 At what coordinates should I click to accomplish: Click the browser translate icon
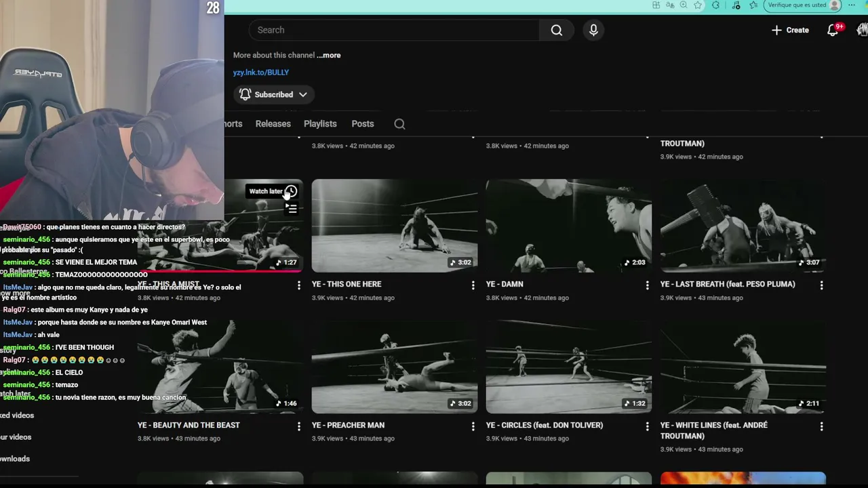670,5
